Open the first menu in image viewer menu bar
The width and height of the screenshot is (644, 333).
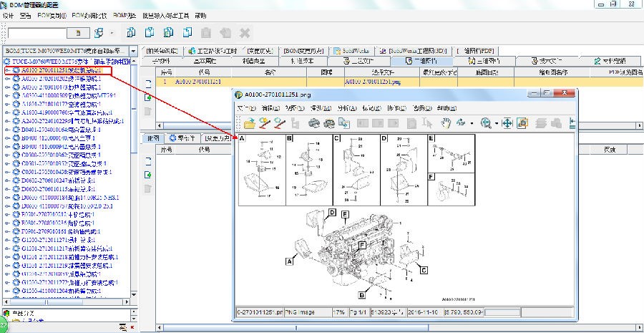click(x=246, y=107)
